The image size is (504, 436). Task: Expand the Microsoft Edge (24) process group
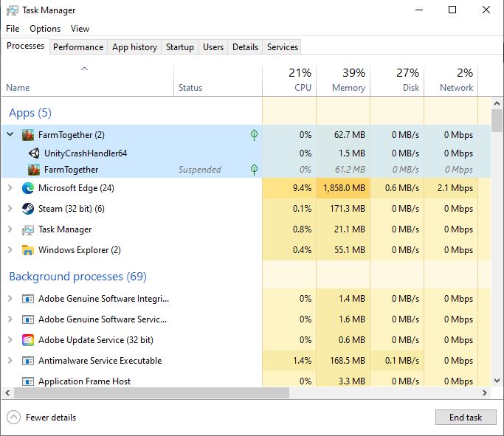coord(10,188)
